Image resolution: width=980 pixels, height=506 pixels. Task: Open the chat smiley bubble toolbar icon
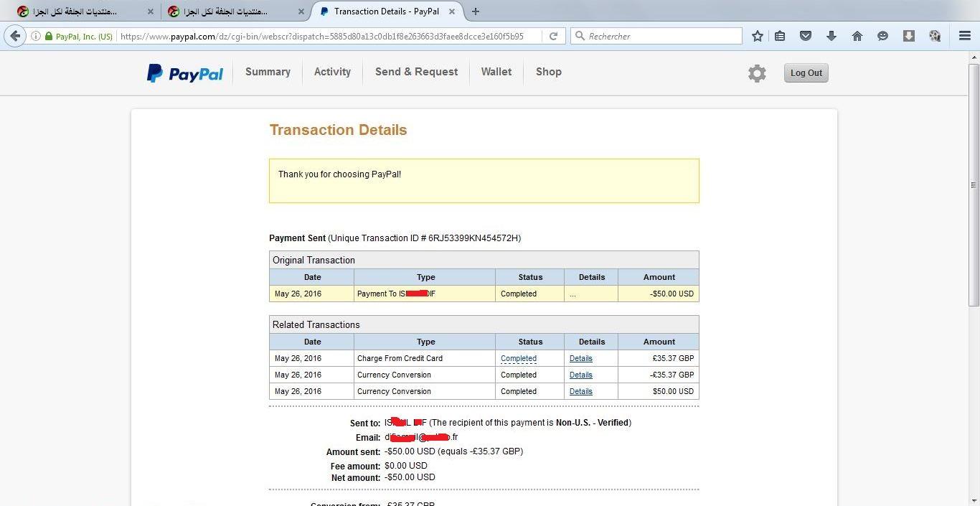click(x=883, y=36)
